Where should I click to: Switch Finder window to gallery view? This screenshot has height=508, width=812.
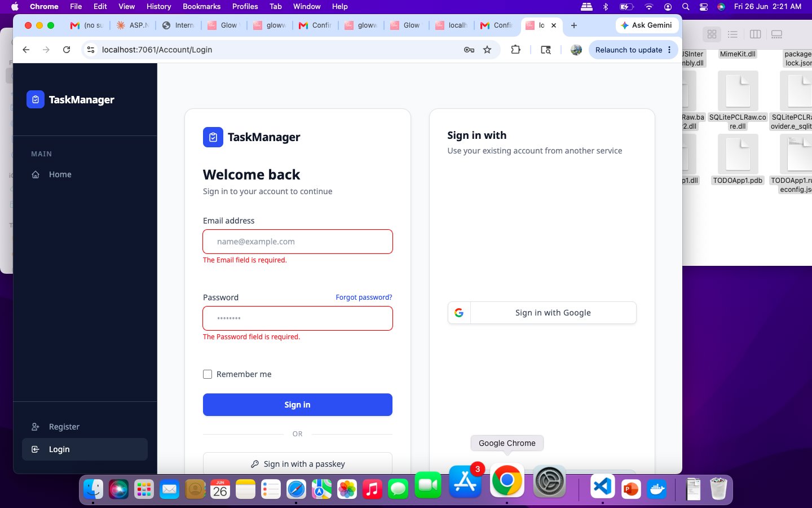click(777, 34)
